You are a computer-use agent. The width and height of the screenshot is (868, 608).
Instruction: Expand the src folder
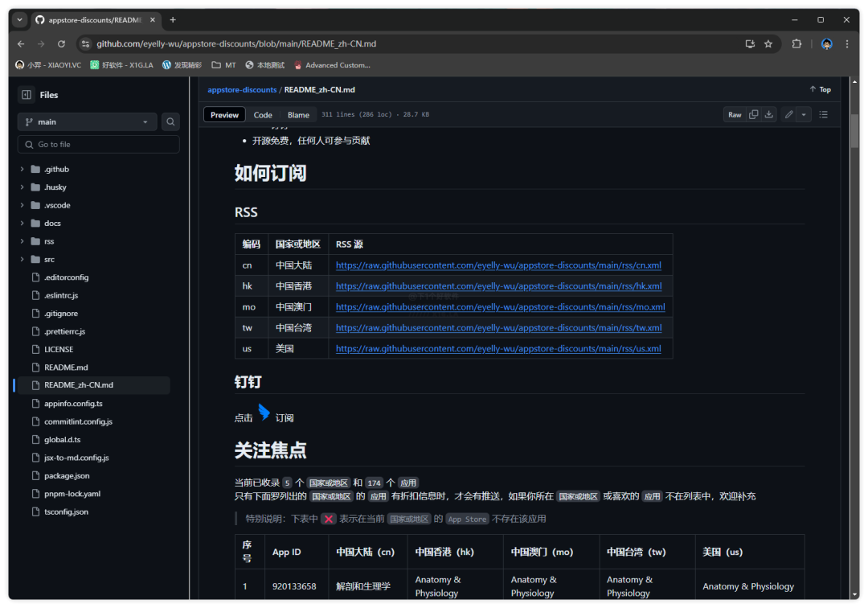click(x=23, y=259)
